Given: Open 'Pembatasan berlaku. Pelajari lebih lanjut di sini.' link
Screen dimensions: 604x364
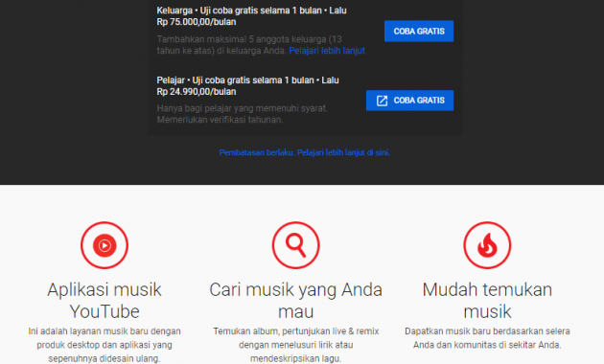Looking at the screenshot, I should click(x=304, y=152).
